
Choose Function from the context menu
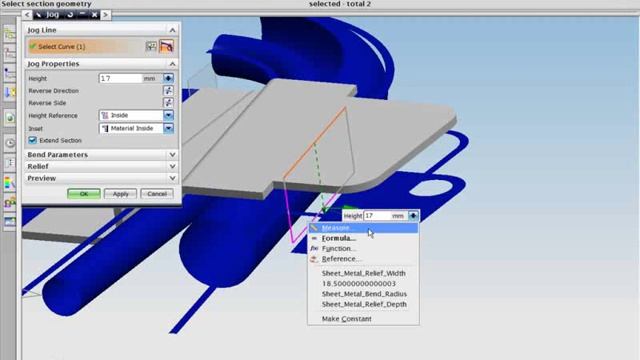pyautogui.click(x=363, y=248)
